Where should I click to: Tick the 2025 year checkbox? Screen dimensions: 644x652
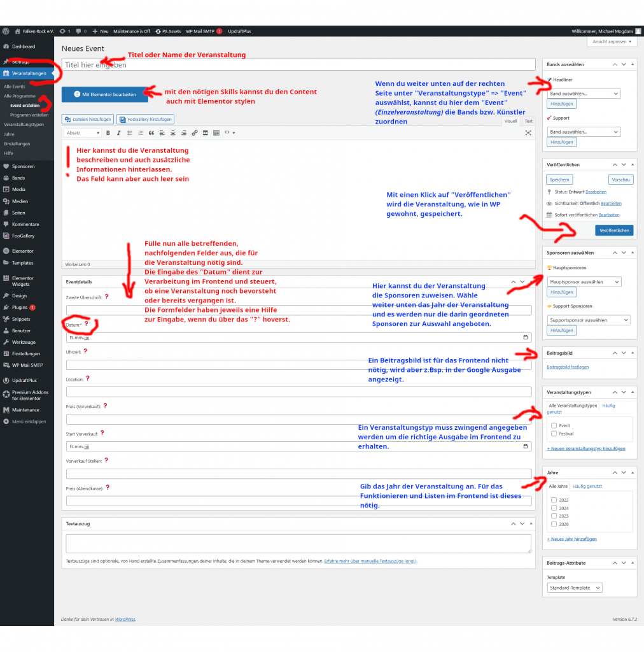pyautogui.click(x=554, y=516)
